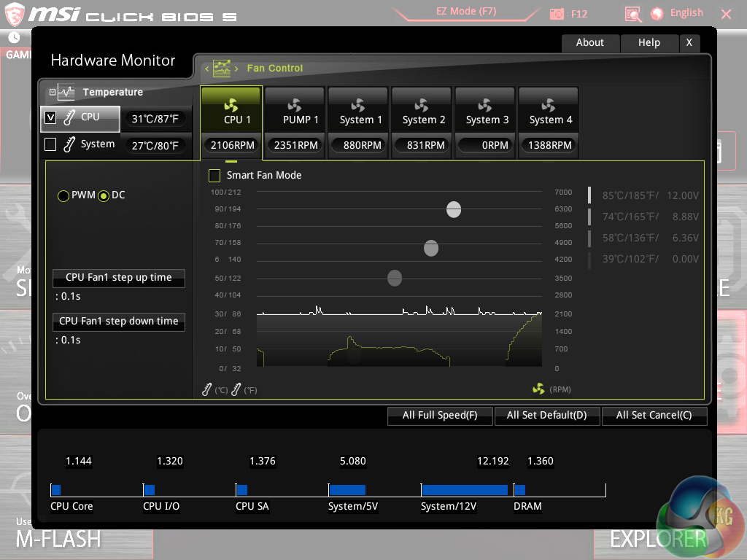The width and height of the screenshot is (747, 560).
Task: Select the DC radio button
Action: coord(104,195)
